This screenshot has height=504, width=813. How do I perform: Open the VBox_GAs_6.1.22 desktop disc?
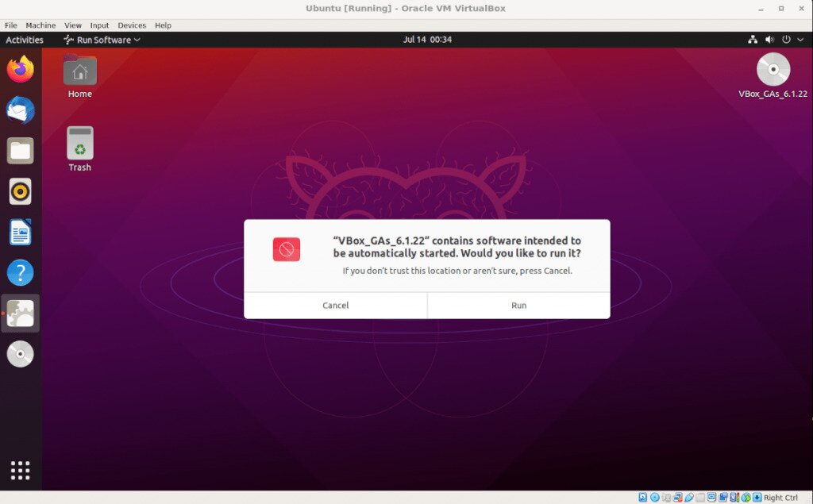(772, 70)
